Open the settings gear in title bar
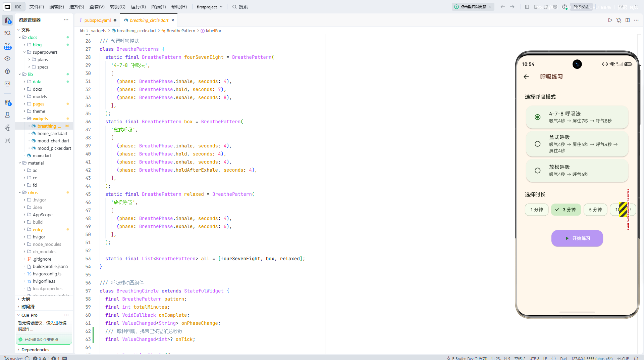Screen dimensions: 644x360 pyautogui.click(x=555, y=7)
